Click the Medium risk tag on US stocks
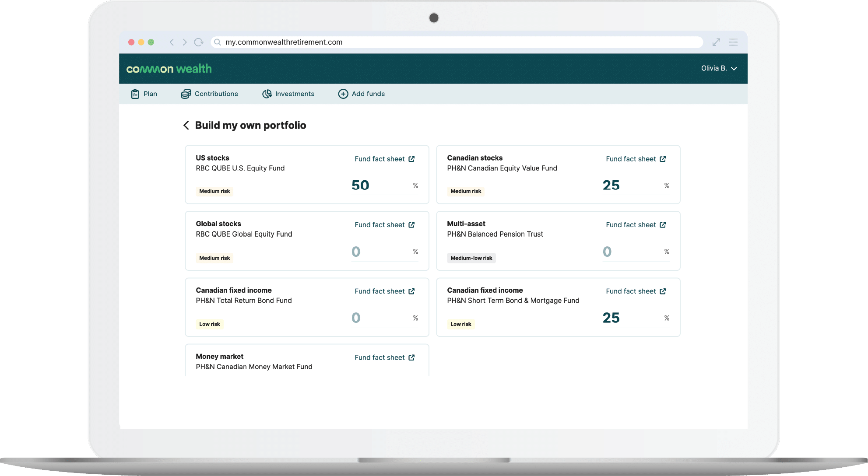This screenshot has width=868, height=476. tap(214, 191)
